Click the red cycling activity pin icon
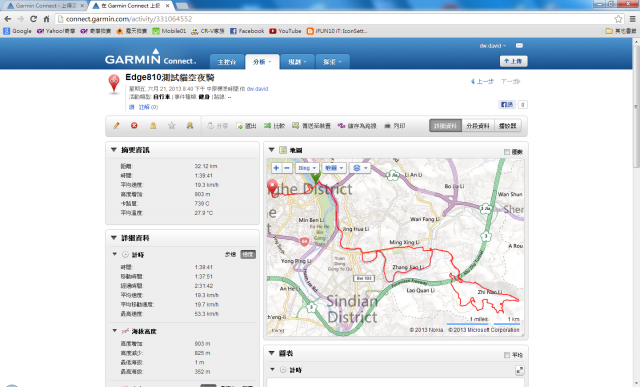This screenshot has height=387, width=640. click(114, 84)
